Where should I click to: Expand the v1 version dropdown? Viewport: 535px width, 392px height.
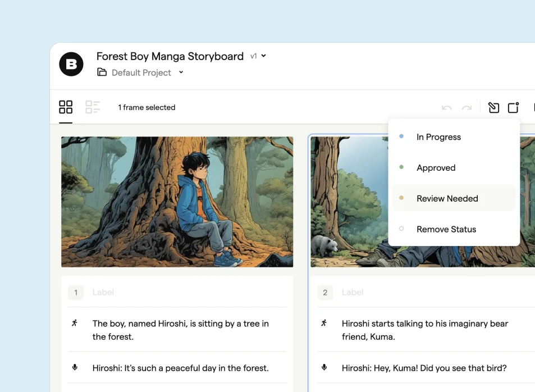click(258, 56)
